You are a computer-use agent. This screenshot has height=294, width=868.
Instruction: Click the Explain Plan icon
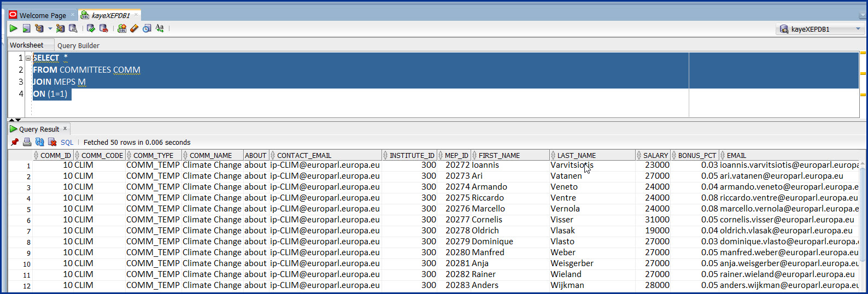click(x=39, y=28)
